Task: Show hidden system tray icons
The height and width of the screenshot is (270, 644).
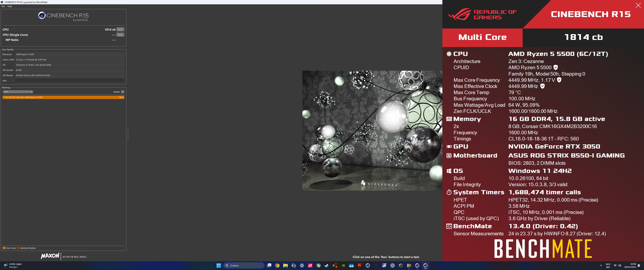Action: coord(601,265)
